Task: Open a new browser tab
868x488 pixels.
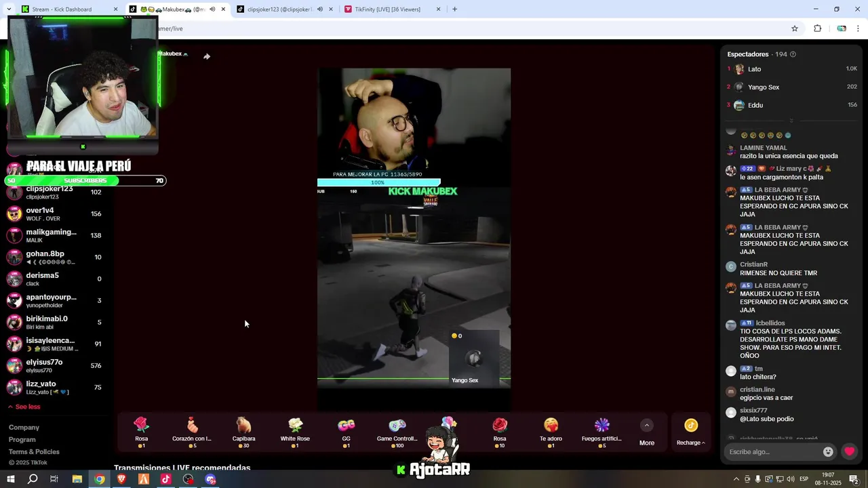Action: [454, 9]
